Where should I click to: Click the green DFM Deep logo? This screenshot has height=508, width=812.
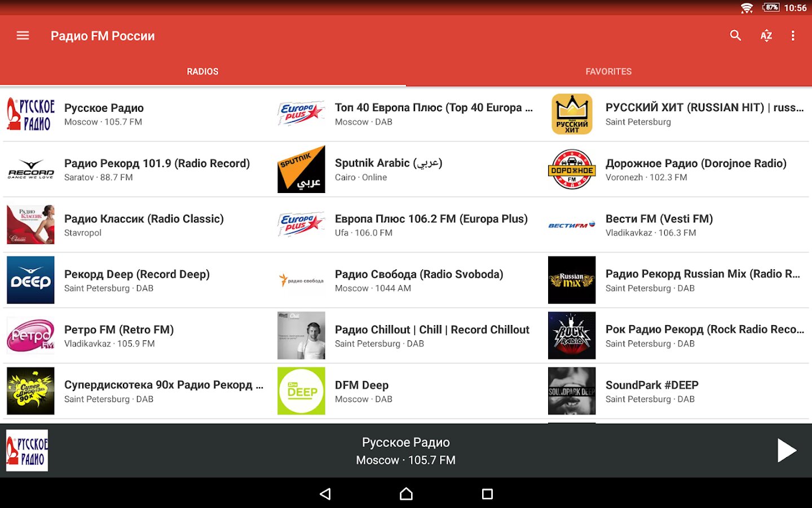pos(301,391)
